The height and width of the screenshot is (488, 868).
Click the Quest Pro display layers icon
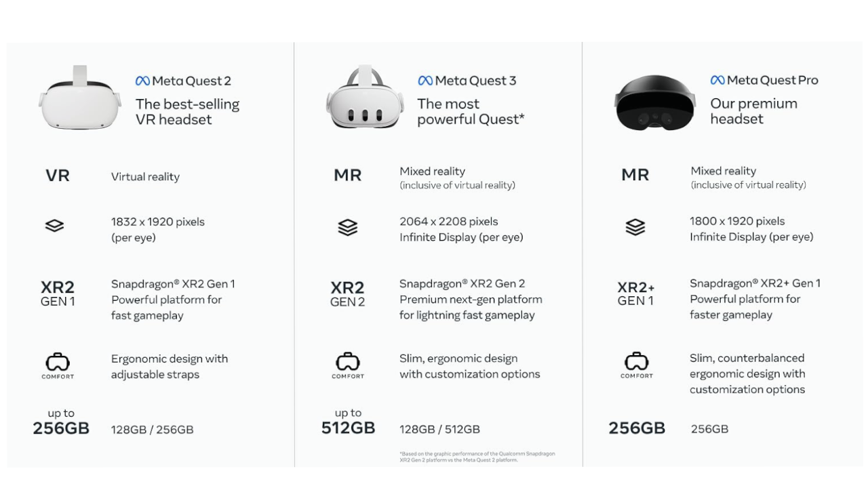tap(635, 228)
